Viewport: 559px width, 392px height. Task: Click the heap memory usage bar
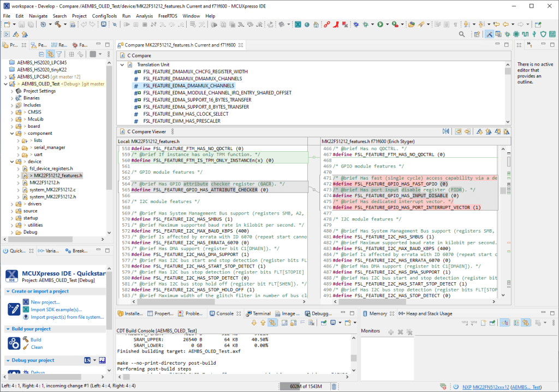coord(305,387)
